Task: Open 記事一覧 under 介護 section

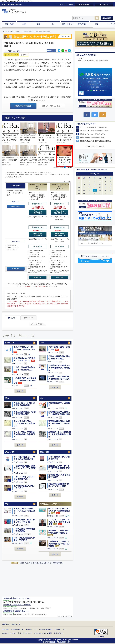Action: (55, 388)
